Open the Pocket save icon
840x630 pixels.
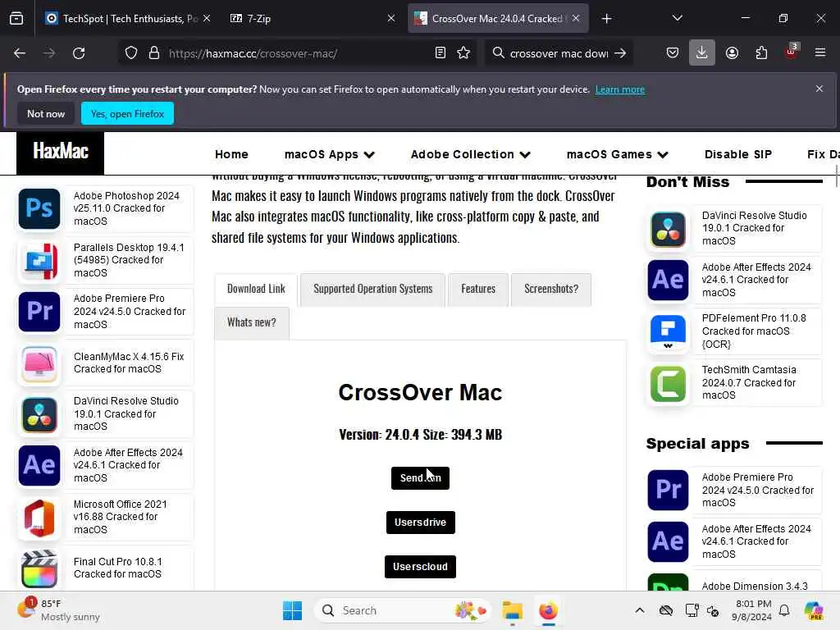[673, 53]
